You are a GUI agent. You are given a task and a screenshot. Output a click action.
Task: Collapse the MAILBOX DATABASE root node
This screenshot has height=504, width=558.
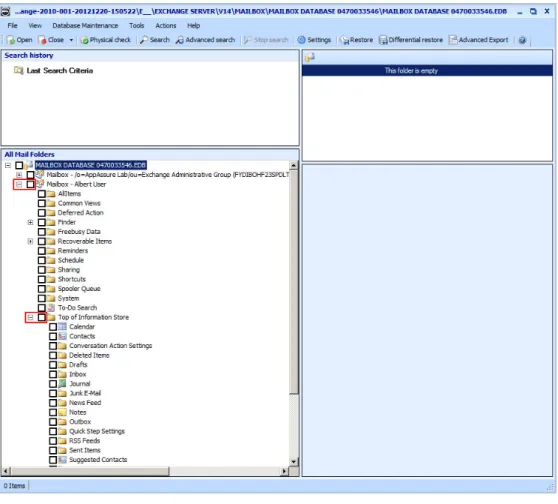[x=8, y=165]
